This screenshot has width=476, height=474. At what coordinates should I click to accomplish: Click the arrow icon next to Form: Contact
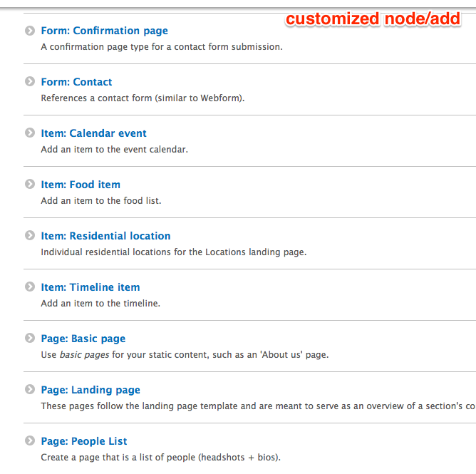pos(29,82)
